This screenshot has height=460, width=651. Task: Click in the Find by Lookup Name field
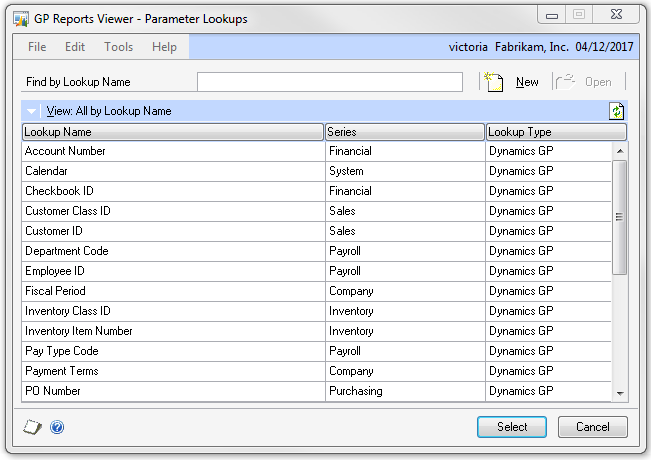click(x=329, y=82)
